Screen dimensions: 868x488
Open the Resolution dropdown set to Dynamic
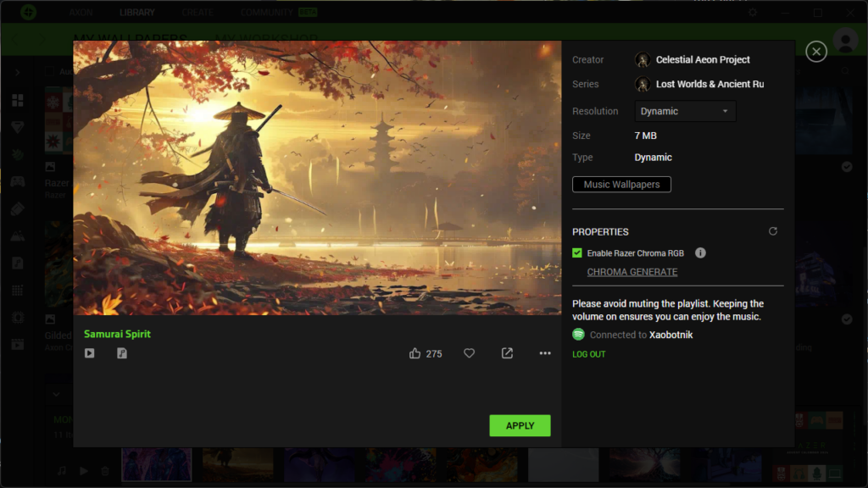pyautogui.click(x=685, y=111)
